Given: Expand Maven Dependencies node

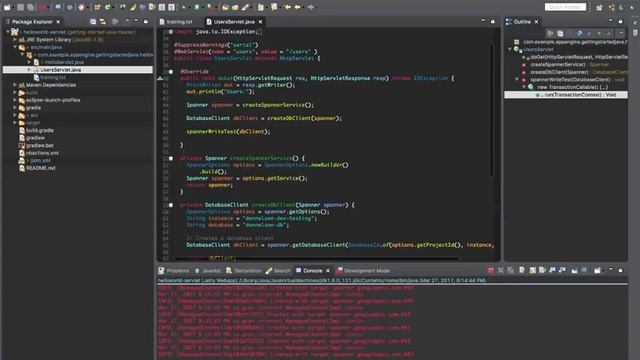Looking at the screenshot, I should point(15,85).
